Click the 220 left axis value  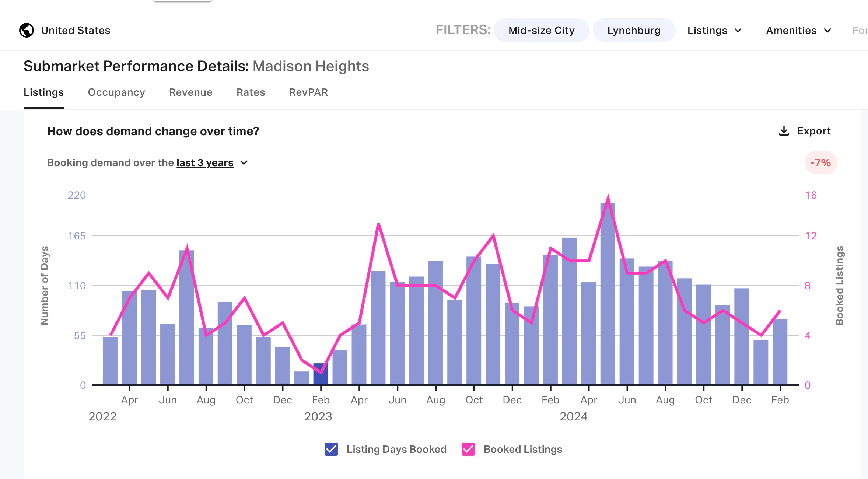77,195
